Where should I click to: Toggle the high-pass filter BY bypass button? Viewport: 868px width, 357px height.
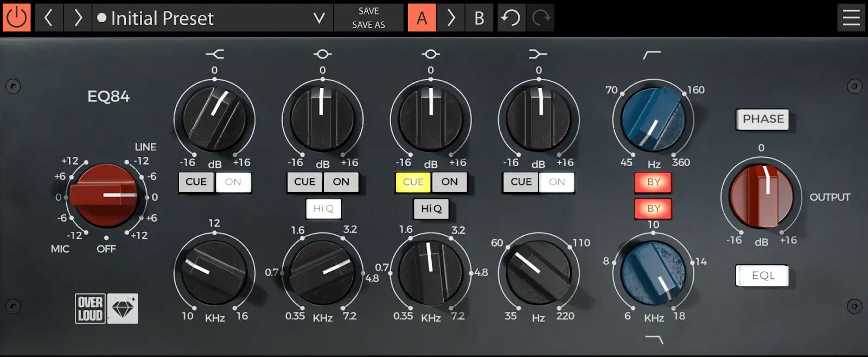(653, 182)
